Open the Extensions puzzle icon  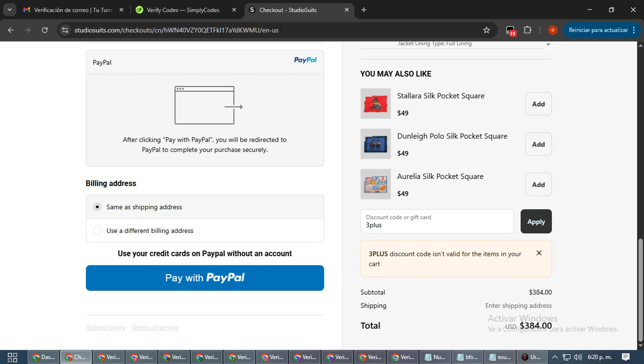click(528, 30)
